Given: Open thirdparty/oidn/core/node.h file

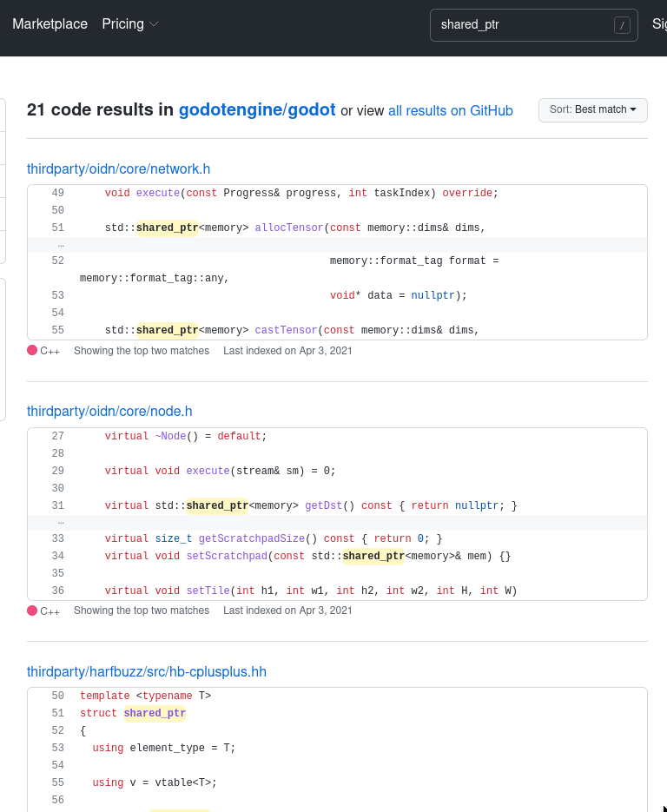Looking at the screenshot, I should click(x=109, y=411).
